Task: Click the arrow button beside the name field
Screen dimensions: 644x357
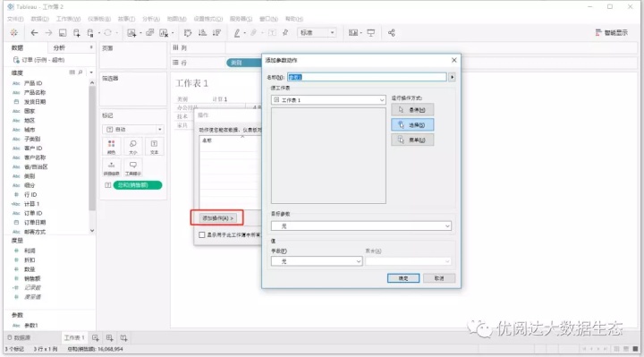Action: [452, 77]
